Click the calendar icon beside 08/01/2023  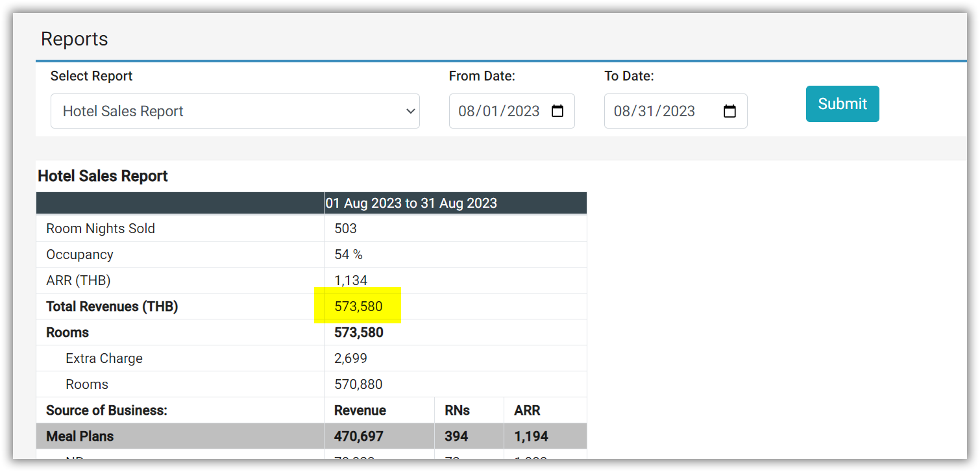tap(557, 110)
